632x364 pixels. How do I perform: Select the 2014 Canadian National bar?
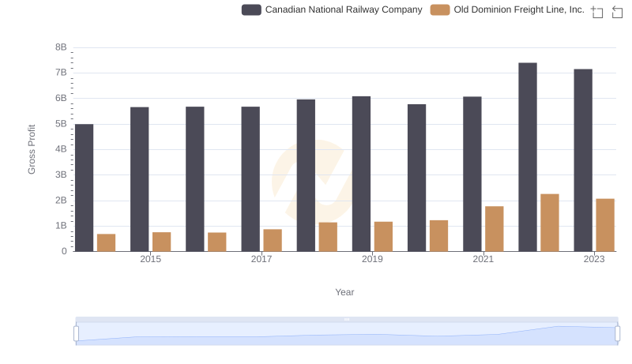pyautogui.click(x=85, y=188)
